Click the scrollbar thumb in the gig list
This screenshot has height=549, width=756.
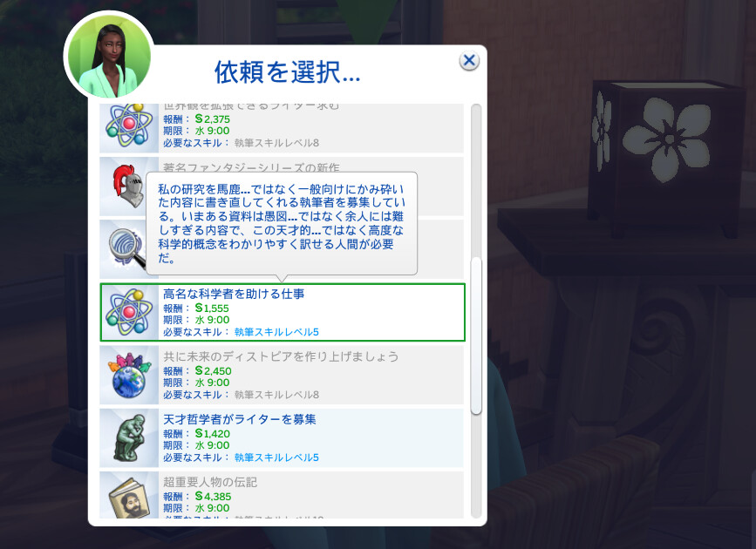click(x=476, y=336)
